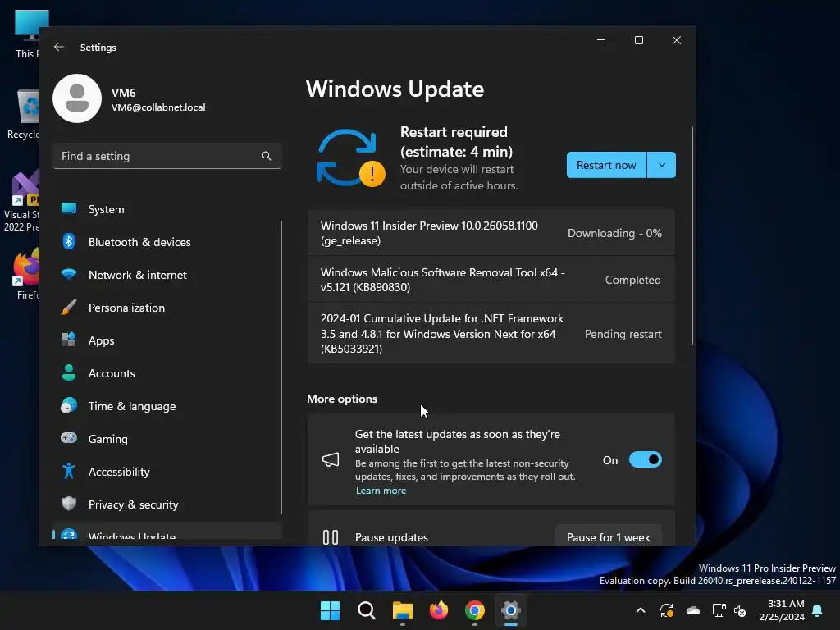Click the Windows 11 Insider Preview update row
The width and height of the screenshot is (840, 630).
click(491, 233)
